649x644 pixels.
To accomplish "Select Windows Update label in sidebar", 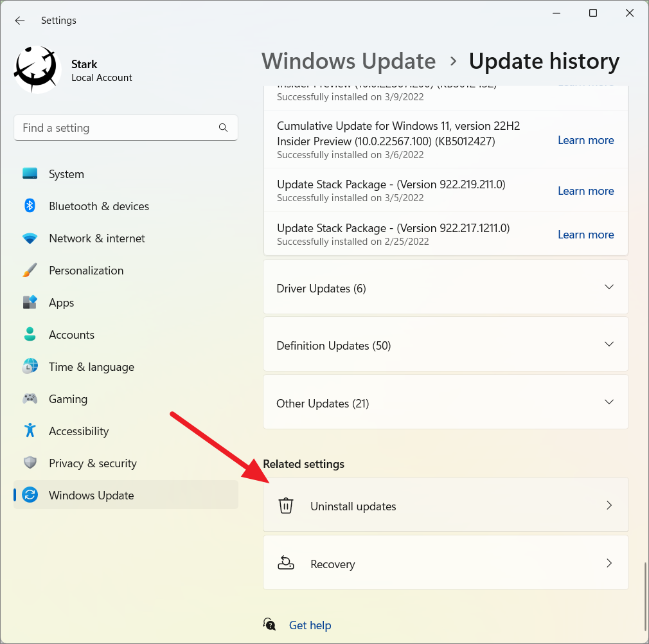I will click(91, 496).
